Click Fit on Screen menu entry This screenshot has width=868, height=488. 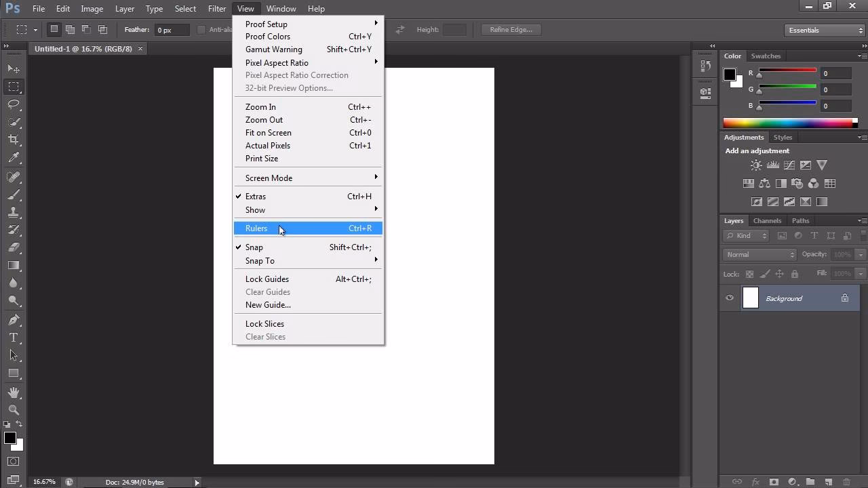tap(268, 133)
